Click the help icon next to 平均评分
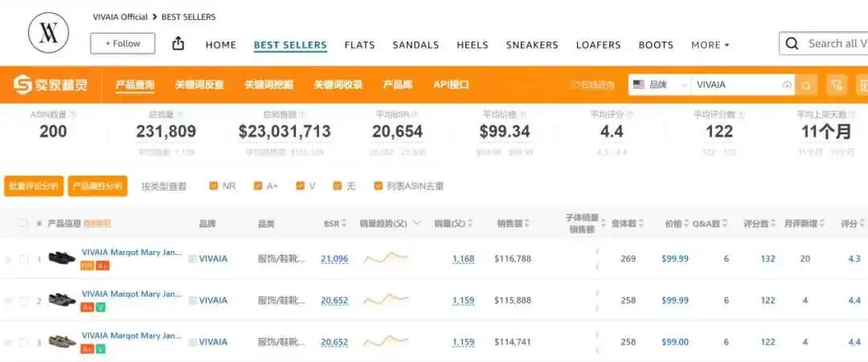 tap(629, 114)
